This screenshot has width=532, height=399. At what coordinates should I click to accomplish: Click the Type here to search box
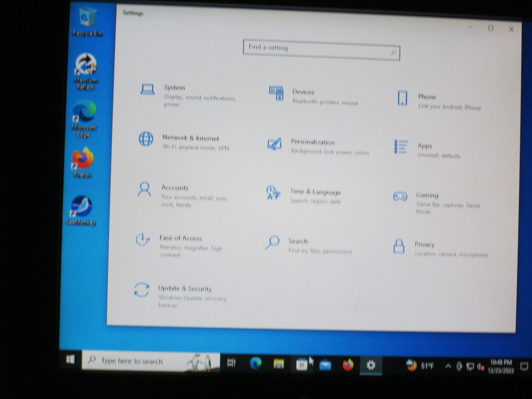[x=151, y=361]
